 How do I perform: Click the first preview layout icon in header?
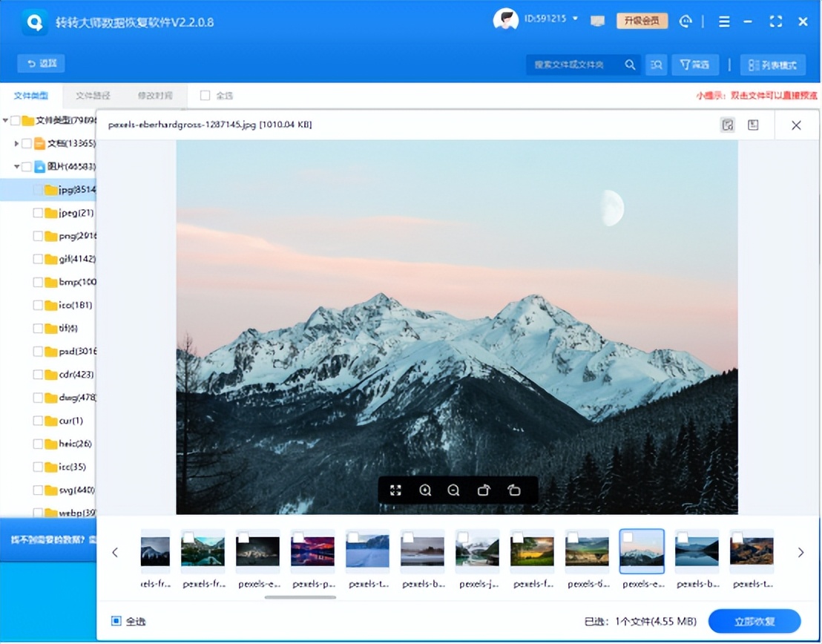tap(728, 125)
